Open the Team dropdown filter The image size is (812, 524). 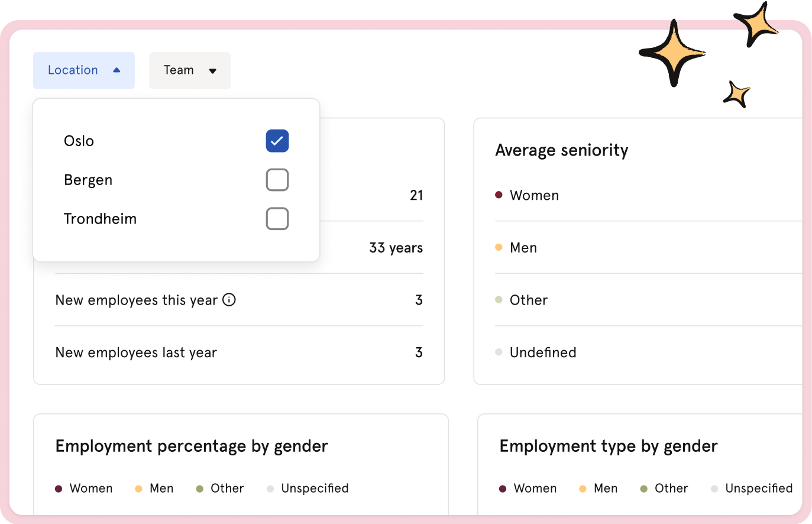(x=189, y=70)
